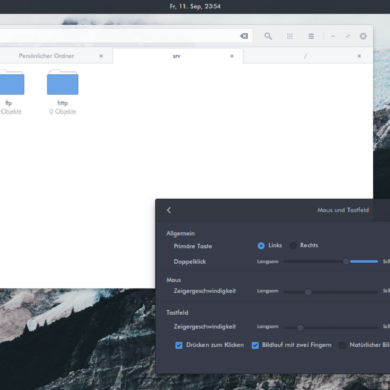The width and height of the screenshot is (390, 390).
Task: Select the srv tab
Action: tap(177, 56)
